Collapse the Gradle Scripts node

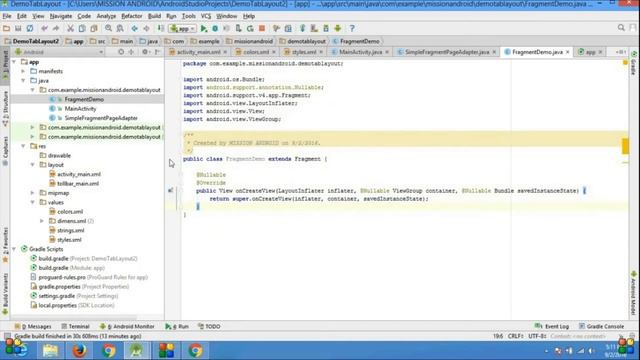(14, 249)
